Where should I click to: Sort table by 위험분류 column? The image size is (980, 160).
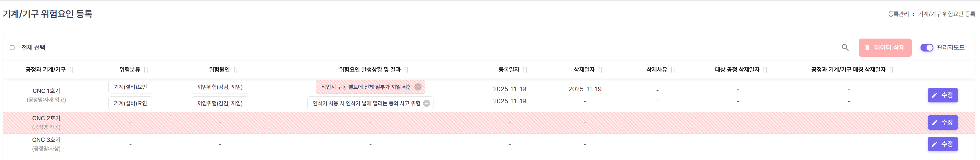tap(146, 70)
